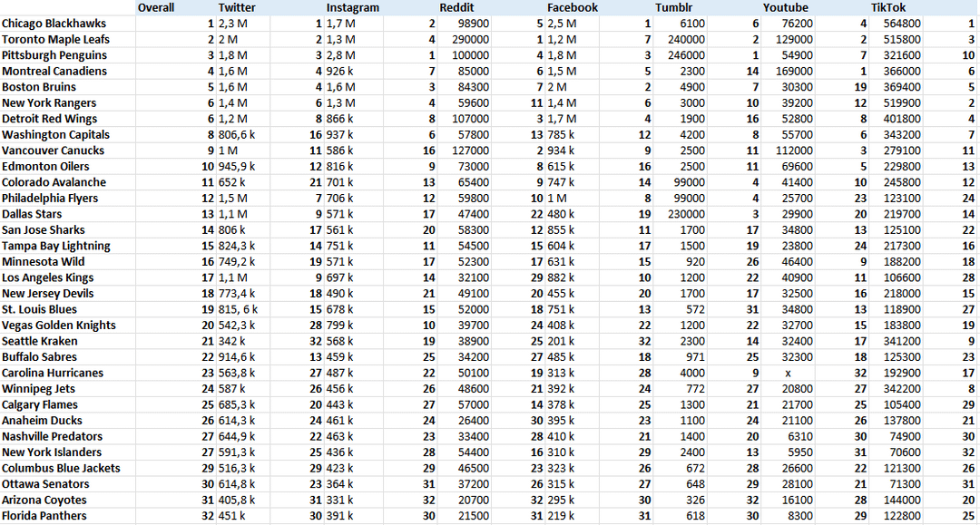Click the Reddit header cell
980x525 pixels.
pos(456,8)
